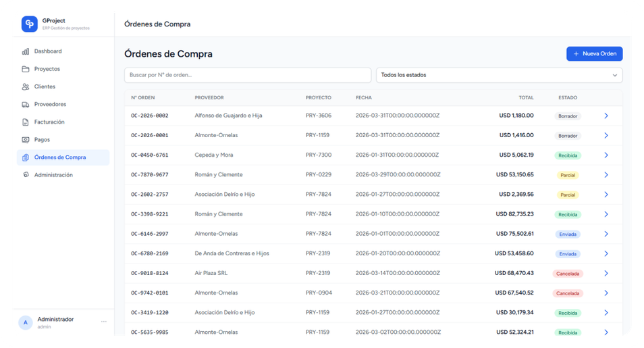Click the Administrador avatar circle
The width and height of the screenshot is (644, 348).
tap(26, 322)
